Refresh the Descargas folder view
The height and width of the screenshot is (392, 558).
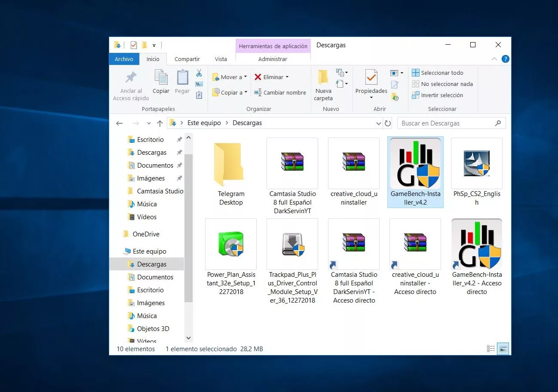pyautogui.click(x=388, y=123)
